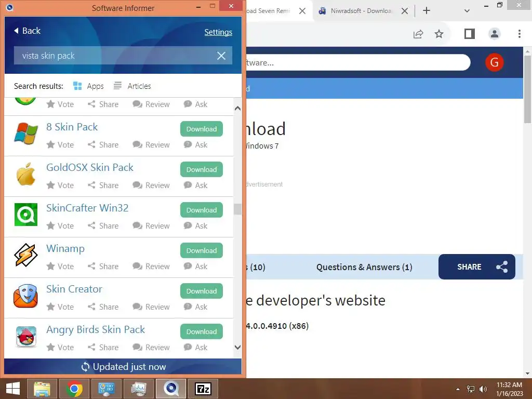Viewport: 532px width, 399px height.
Task: Open the GoldOSX Skin Pack title link
Action: (x=90, y=167)
